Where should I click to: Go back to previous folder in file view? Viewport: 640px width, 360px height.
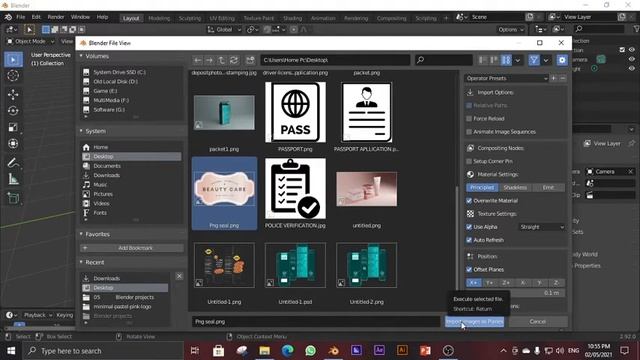coord(198,60)
